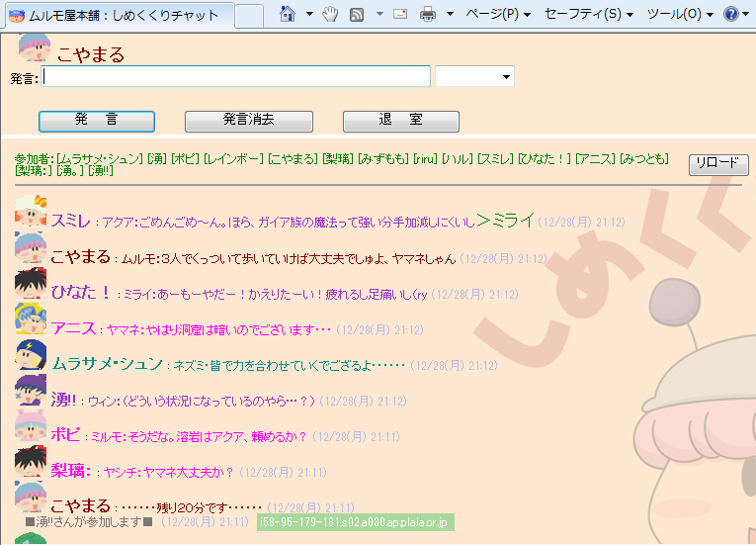Click the Read mail icon

(400, 14)
